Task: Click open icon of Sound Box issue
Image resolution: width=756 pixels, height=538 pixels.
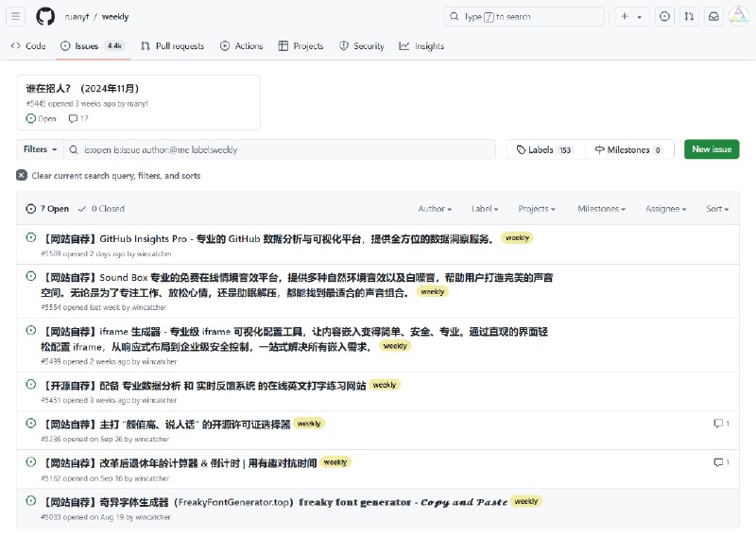Action: (x=31, y=276)
